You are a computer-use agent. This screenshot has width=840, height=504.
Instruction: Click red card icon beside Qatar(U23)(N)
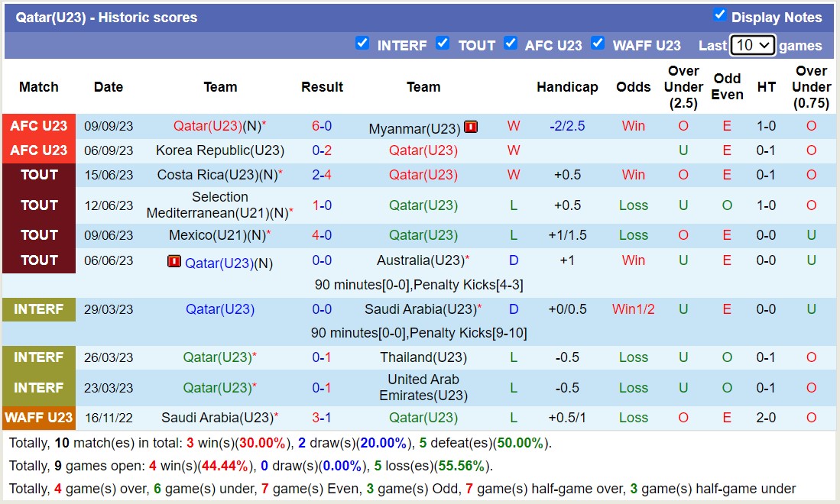coord(174,262)
